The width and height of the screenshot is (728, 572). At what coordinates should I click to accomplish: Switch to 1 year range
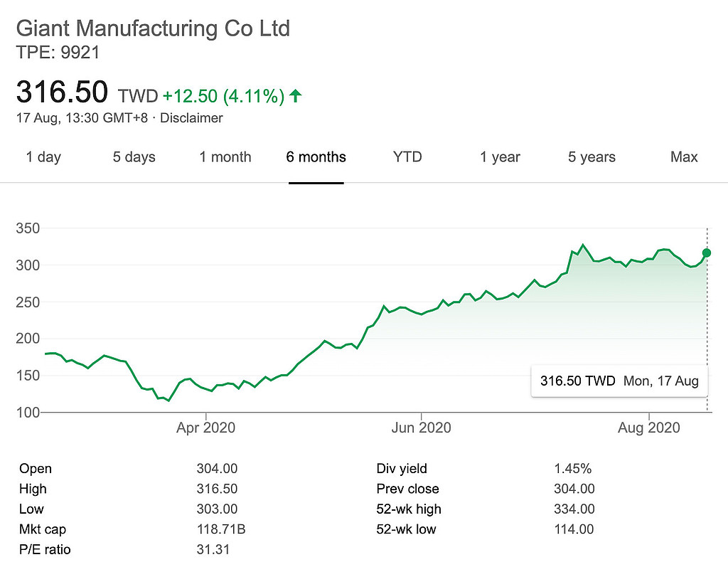click(500, 157)
